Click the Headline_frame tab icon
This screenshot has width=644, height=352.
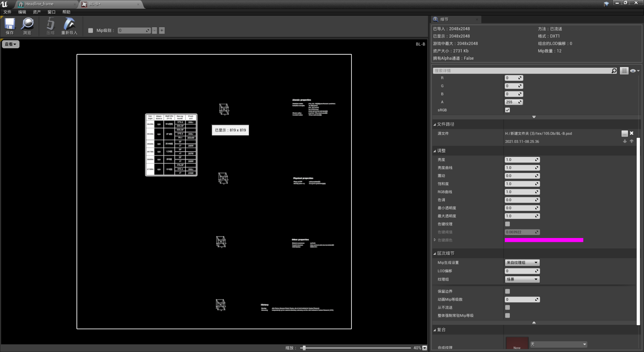click(x=21, y=4)
